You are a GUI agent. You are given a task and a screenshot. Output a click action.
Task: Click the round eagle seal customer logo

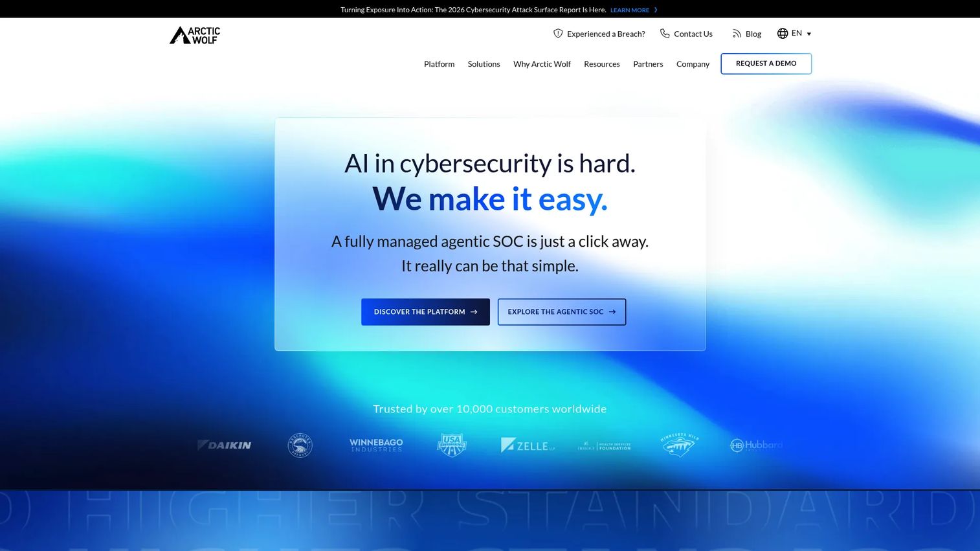tap(300, 445)
